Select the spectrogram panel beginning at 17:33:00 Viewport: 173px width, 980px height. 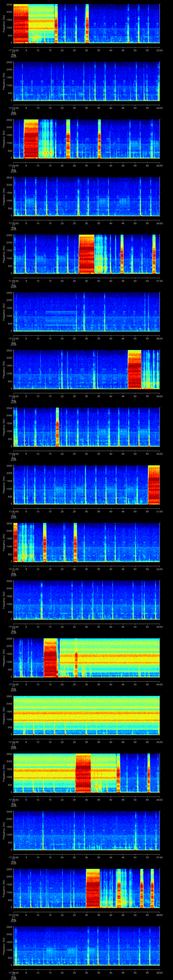[86, 658]
